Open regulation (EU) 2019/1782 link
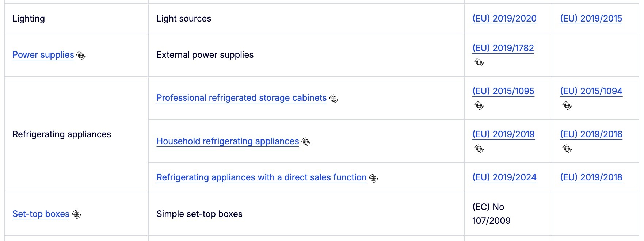This screenshot has width=644, height=241. pyautogui.click(x=503, y=48)
